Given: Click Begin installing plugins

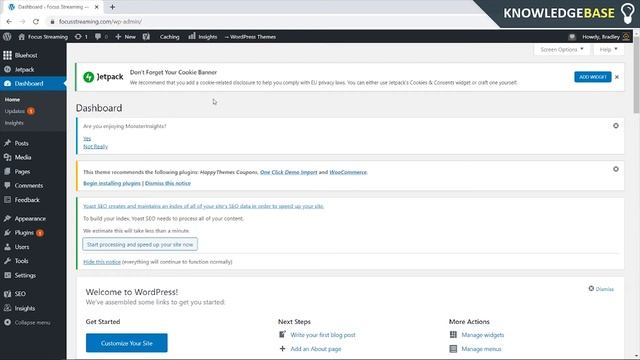Looking at the screenshot, I should pos(112,183).
